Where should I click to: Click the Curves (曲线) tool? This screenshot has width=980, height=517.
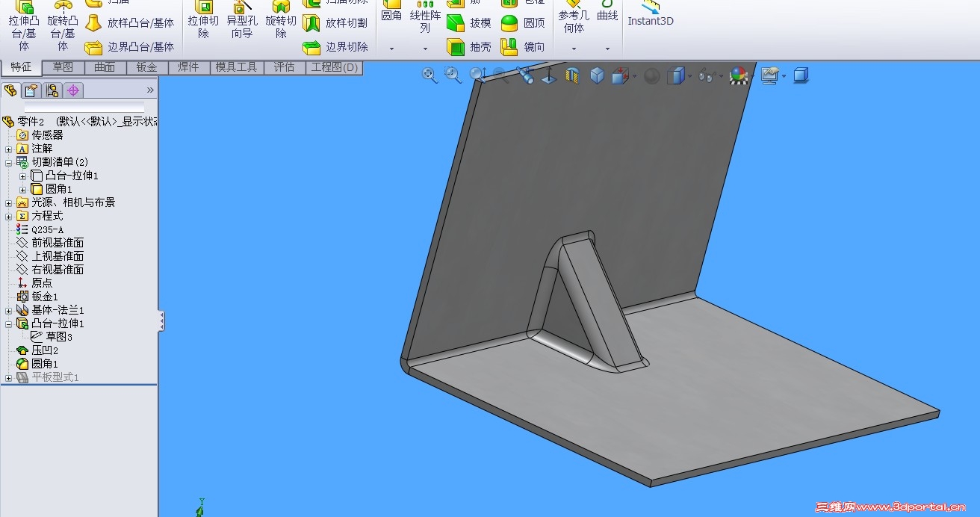(607, 10)
